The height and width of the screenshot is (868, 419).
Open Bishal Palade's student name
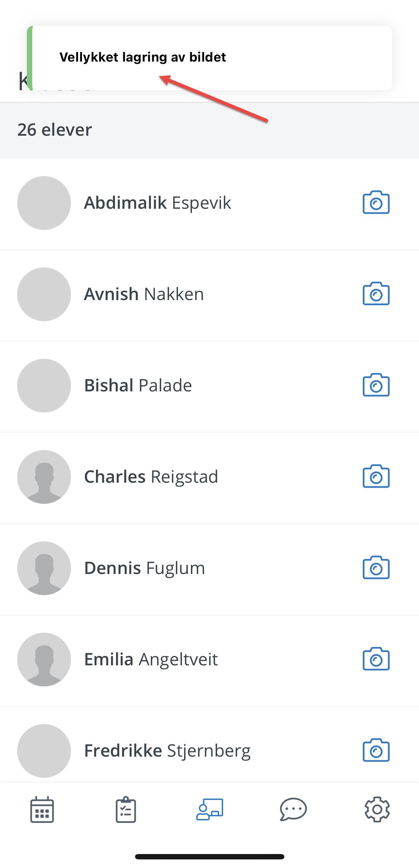138,385
